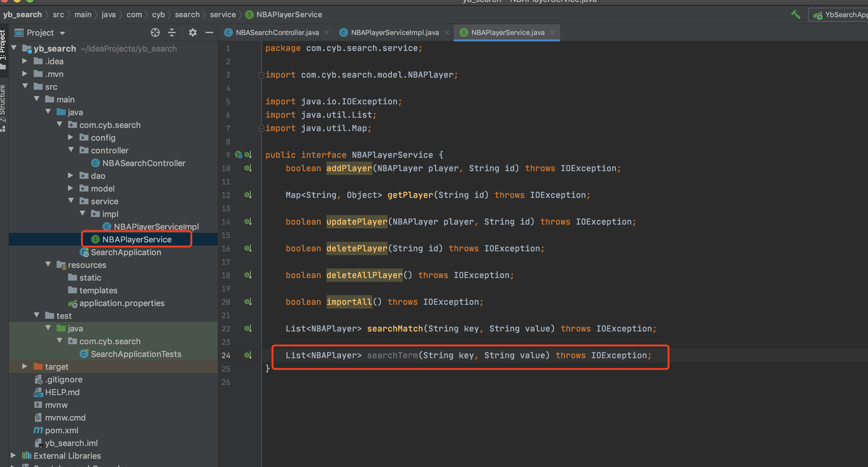Close the NBAPlayerServiceImpl.java tab
The width and height of the screenshot is (868, 467).
coord(446,33)
